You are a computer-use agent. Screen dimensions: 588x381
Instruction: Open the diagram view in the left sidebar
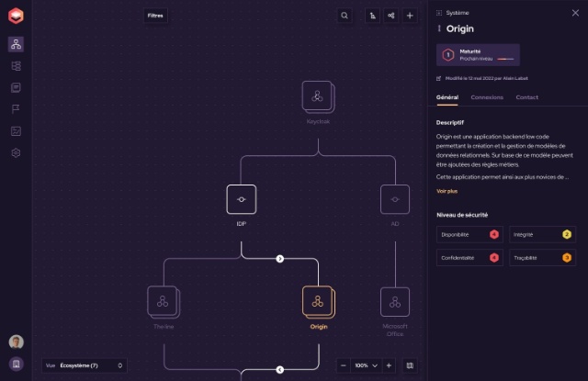(x=16, y=44)
